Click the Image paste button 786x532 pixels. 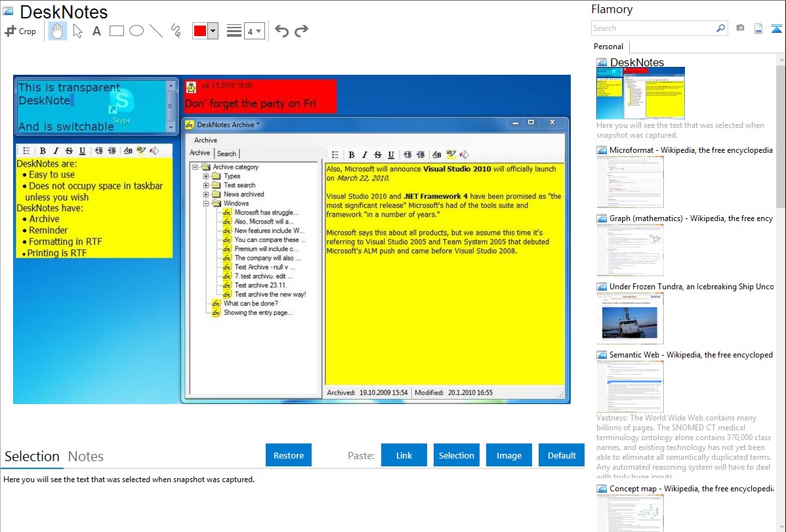(508, 455)
